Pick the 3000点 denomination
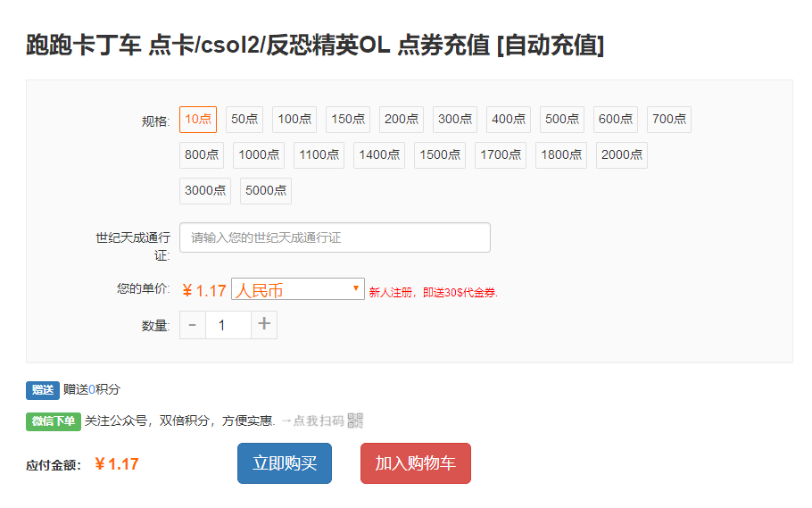This screenshot has height=508, width=812. [x=205, y=191]
